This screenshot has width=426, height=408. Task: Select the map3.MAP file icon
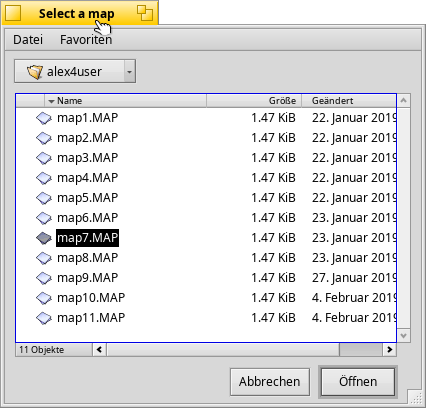(x=44, y=158)
